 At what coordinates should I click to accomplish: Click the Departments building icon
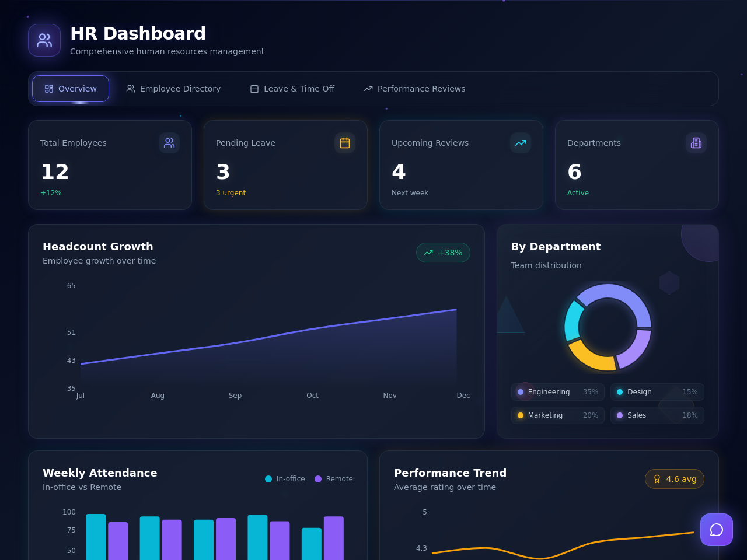pos(696,143)
